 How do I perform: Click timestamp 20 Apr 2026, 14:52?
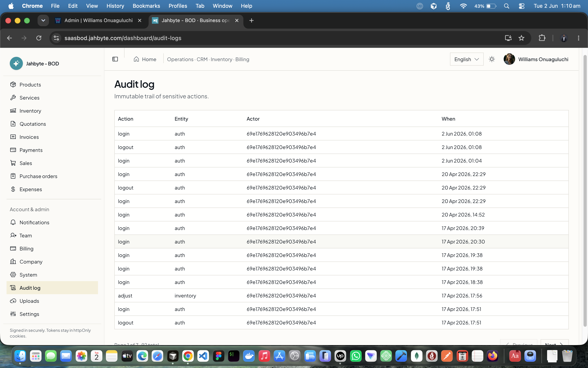[x=463, y=215]
